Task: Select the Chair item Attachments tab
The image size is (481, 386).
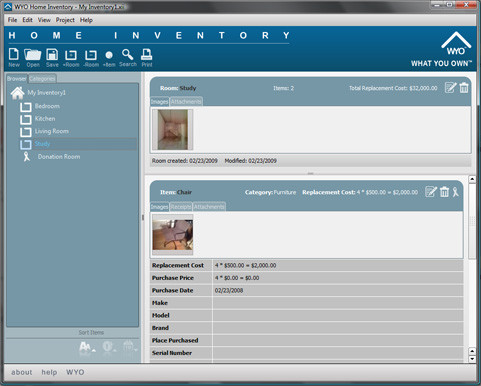Action: [x=209, y=207]
